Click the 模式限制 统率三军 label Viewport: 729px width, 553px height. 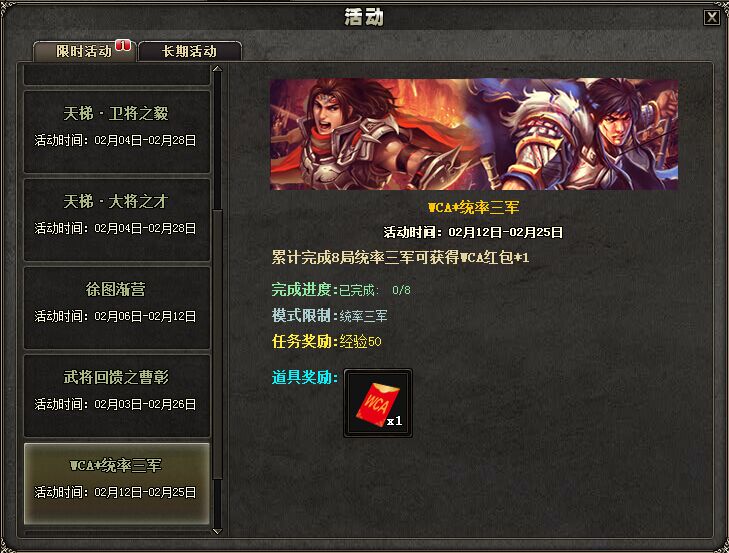click(329, 316)
